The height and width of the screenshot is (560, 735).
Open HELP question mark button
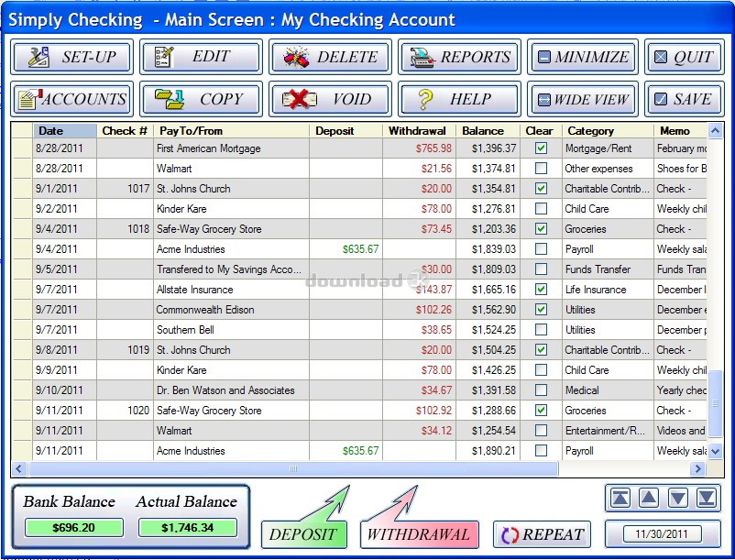[459, 99]
